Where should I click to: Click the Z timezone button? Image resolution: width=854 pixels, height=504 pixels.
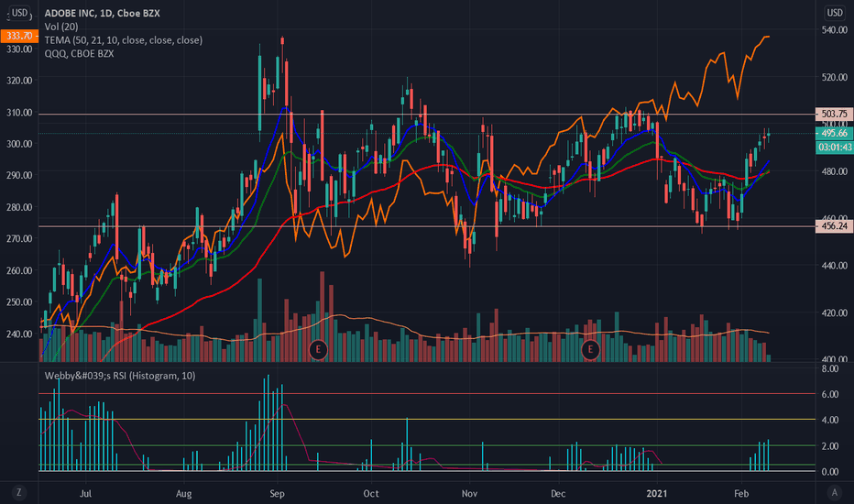click(19, 493)
